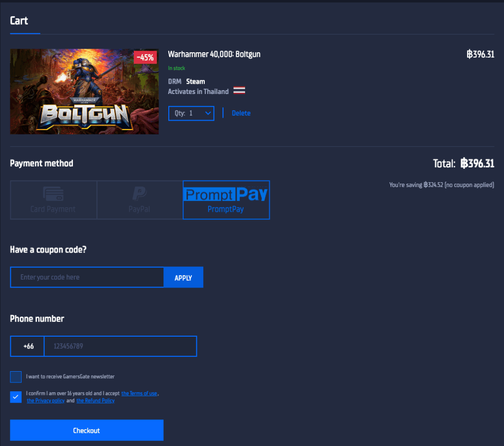Image resolution: width=504 pixels, height=446 pixels.
Task: Select Card Payment method
Action: coord(53,200)
